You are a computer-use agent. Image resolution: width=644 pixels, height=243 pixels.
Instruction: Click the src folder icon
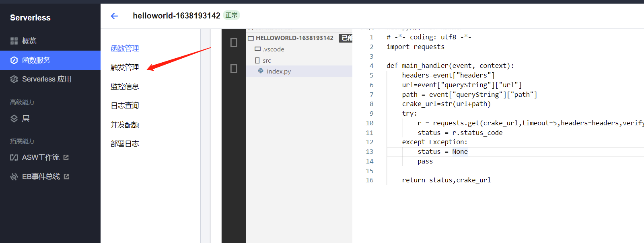[x=257, y=60]
